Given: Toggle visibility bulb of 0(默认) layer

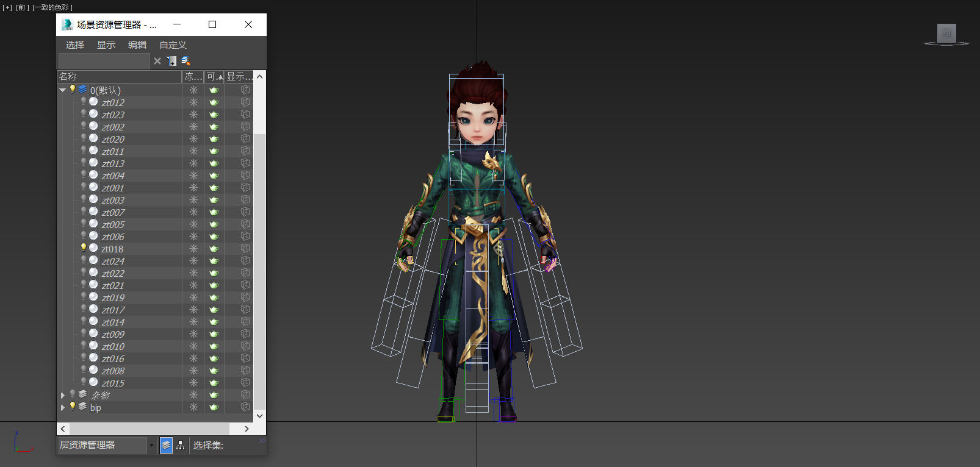Looking at the screenshot, I should 73,90.
